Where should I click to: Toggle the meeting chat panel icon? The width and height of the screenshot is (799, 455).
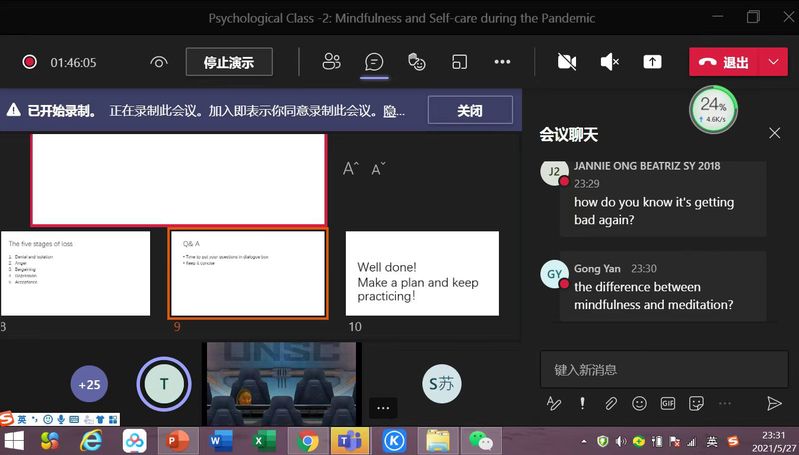[x=374, y=62]
